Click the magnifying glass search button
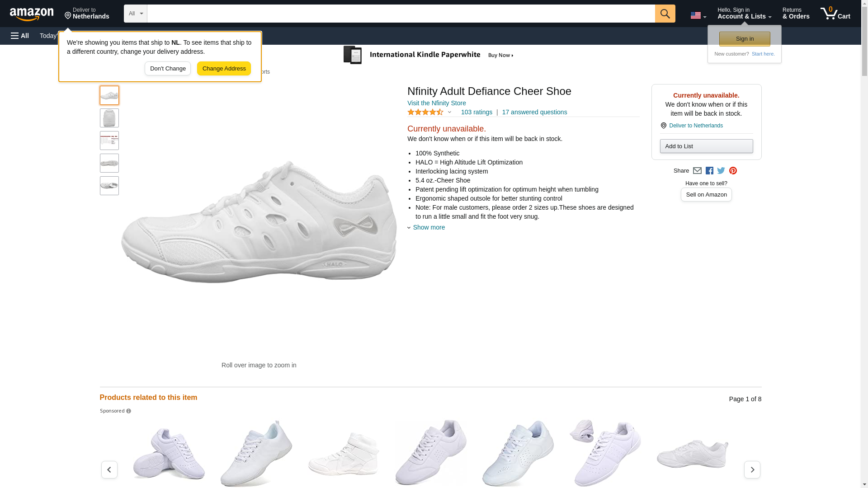Image resolution: width=868 pixels, height=488 pixels. pyautogui.click(x=665, y=14)
